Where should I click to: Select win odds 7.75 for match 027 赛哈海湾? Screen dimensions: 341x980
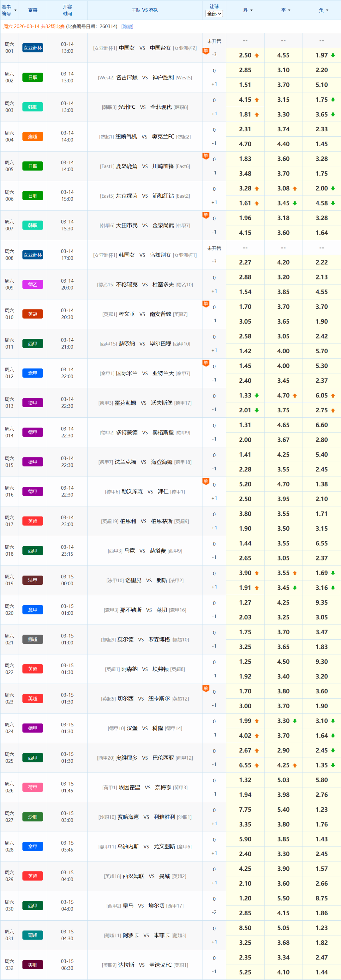point(245,810)
